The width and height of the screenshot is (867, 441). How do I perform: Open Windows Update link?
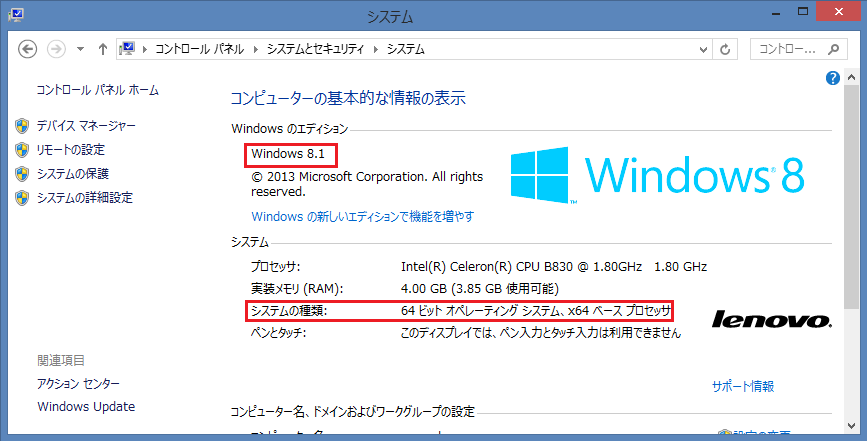point(86,407)
